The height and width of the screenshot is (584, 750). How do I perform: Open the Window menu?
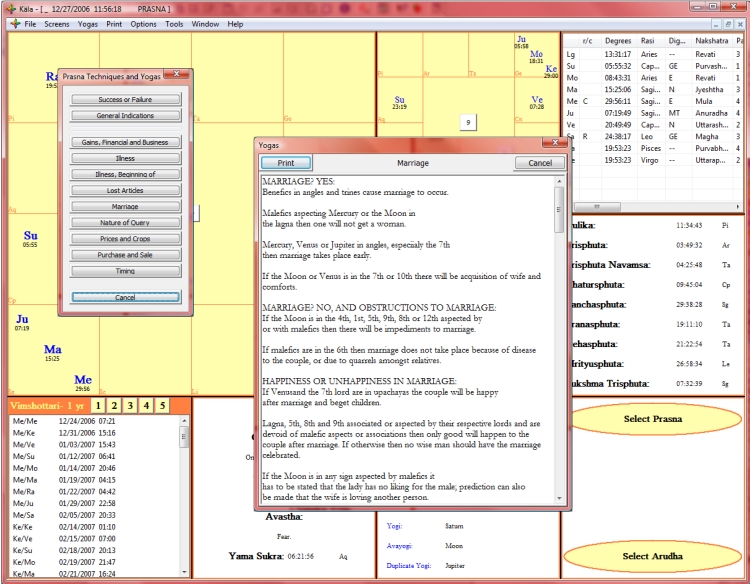point(205,24)
